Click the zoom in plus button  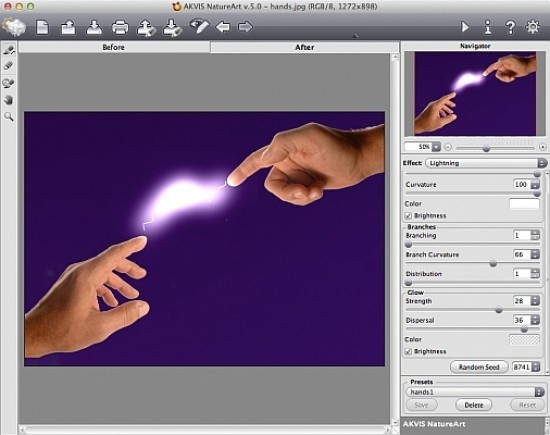pos(543,147)
